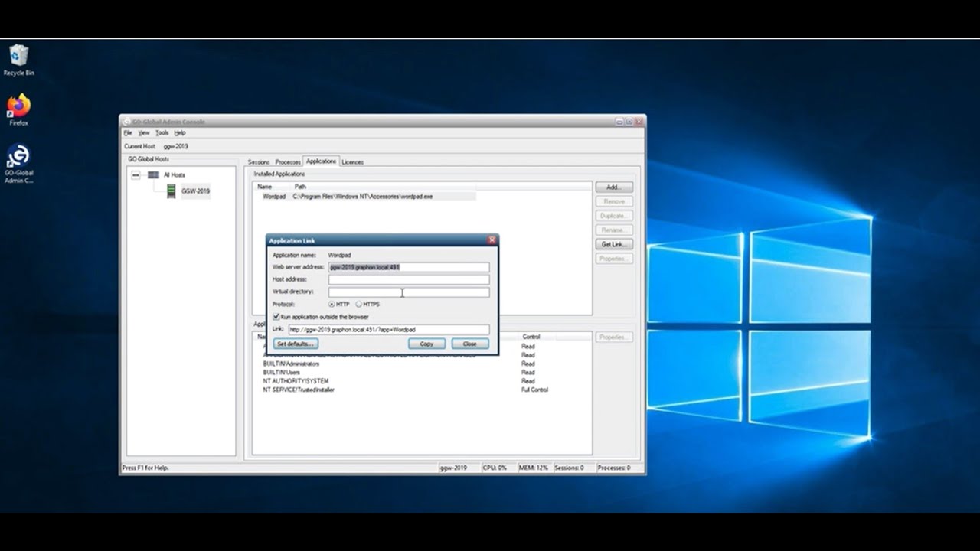Open the Recycle Bin desktop icon

[18, 60]
